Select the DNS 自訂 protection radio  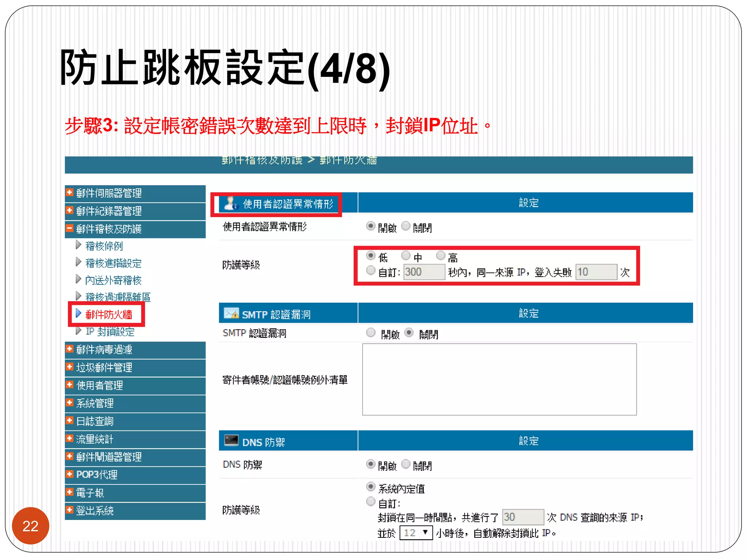coord(371,502)
